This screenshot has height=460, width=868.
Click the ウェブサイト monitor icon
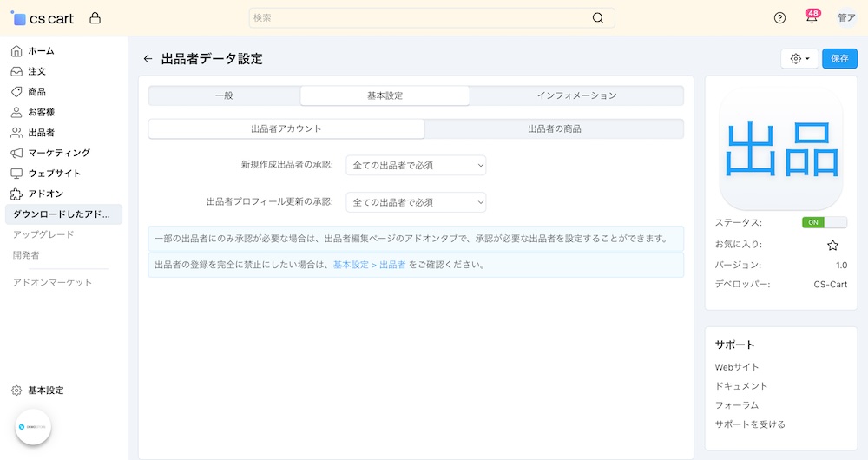tap(16, 174)
